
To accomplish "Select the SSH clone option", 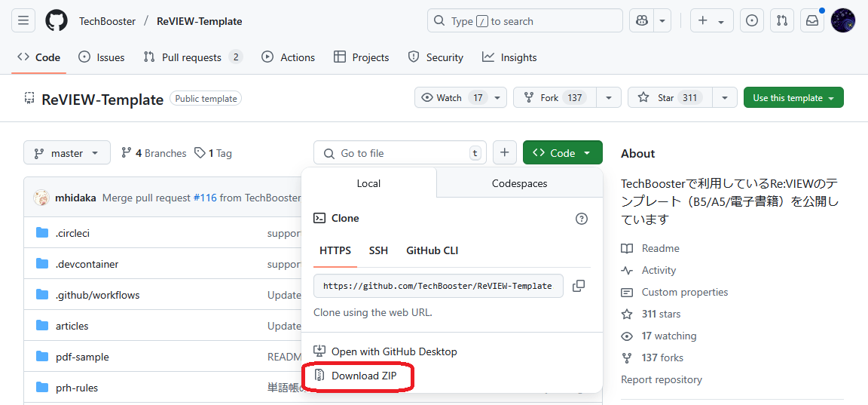I will click(x=379, y=250).
